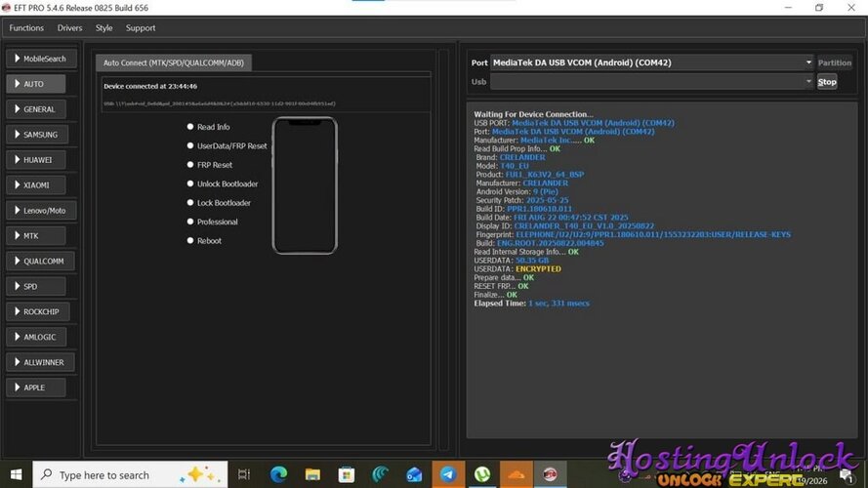Open Outlook mail from taskbar
Viewport: 868px width, 488px height.
tap(414, 474)
